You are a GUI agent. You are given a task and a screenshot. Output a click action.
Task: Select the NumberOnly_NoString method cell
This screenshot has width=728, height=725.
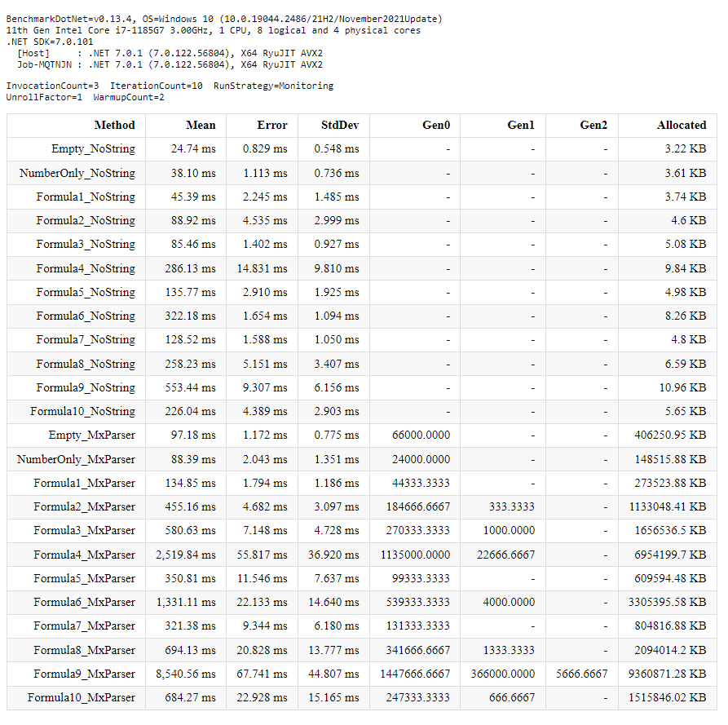[x=77, y=173]
